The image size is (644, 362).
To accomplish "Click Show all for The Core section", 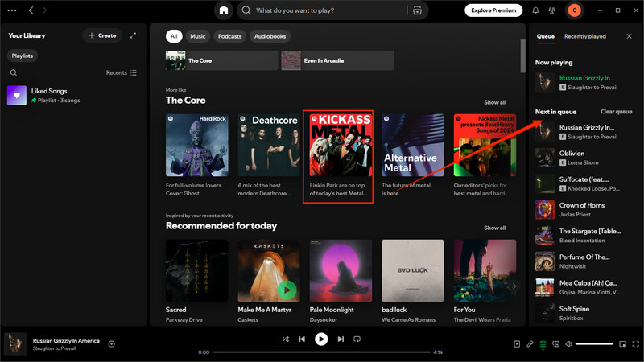I will [495, 102].
